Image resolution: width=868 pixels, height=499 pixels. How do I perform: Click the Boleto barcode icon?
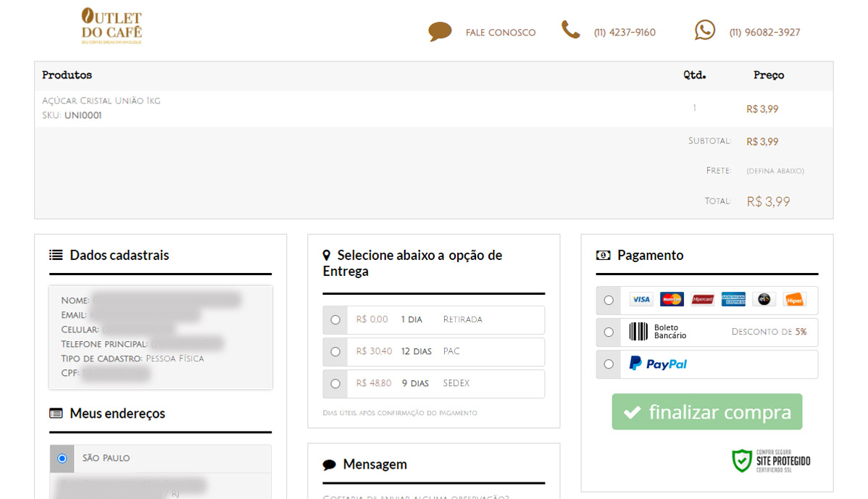point(638,332)
